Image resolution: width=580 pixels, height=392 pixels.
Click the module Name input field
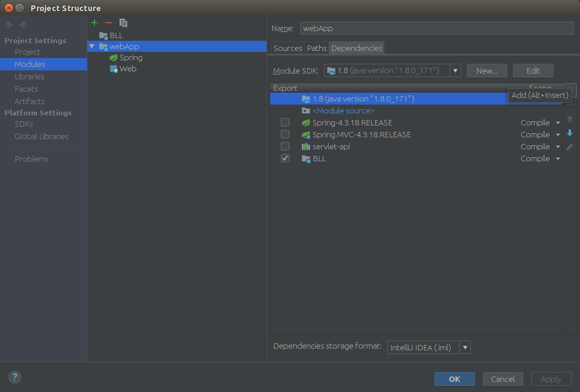tap(437, 28)
